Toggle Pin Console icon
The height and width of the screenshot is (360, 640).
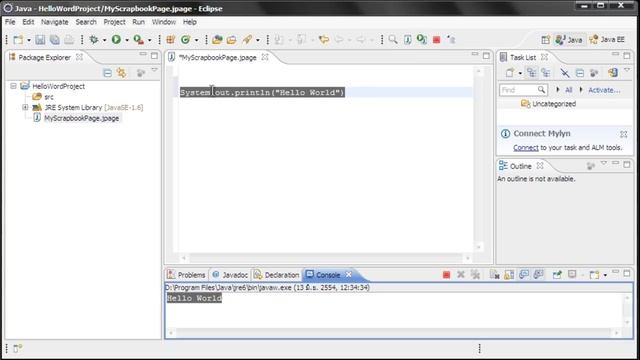point(557,275)
